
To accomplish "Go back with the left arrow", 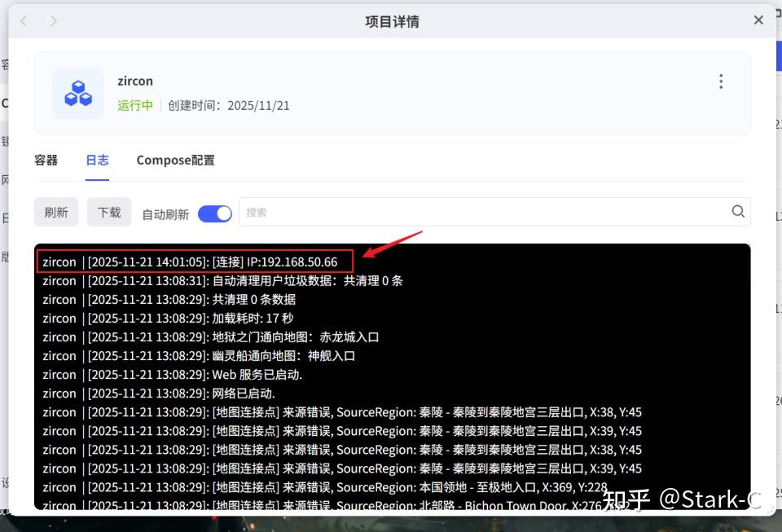I will tap(24, 21).
